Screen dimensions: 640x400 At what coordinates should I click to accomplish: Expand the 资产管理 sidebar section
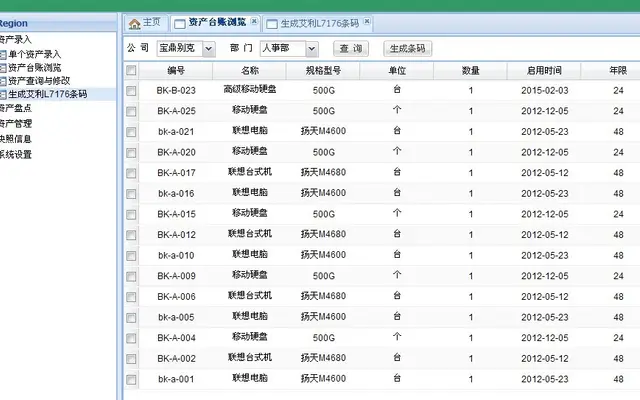pyautogui.click(x=16, y=124)
